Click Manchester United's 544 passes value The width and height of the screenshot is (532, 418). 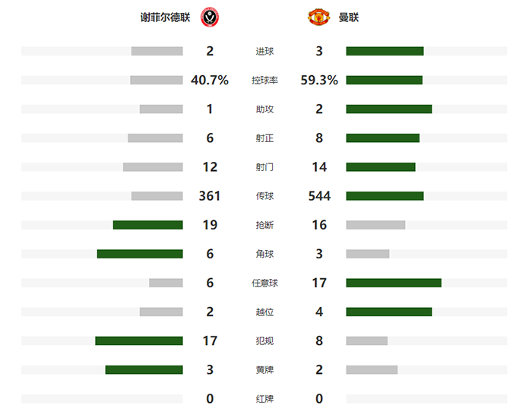[319, 196]
